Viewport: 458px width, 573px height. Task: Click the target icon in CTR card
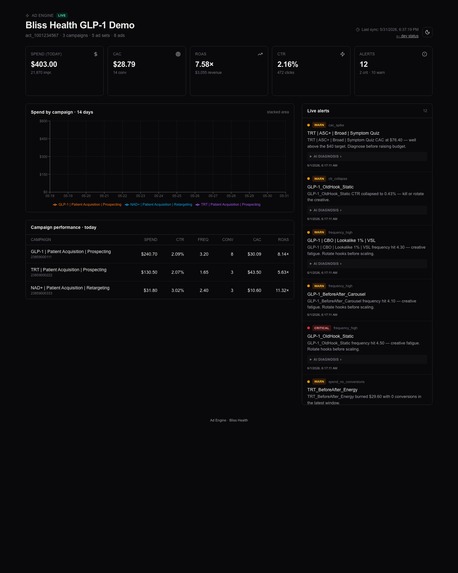[x=342, y=54]
